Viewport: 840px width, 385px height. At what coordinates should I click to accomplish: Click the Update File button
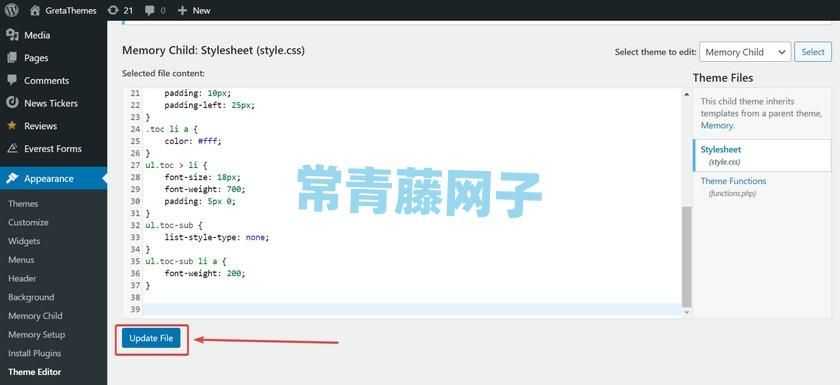[152, 338]
